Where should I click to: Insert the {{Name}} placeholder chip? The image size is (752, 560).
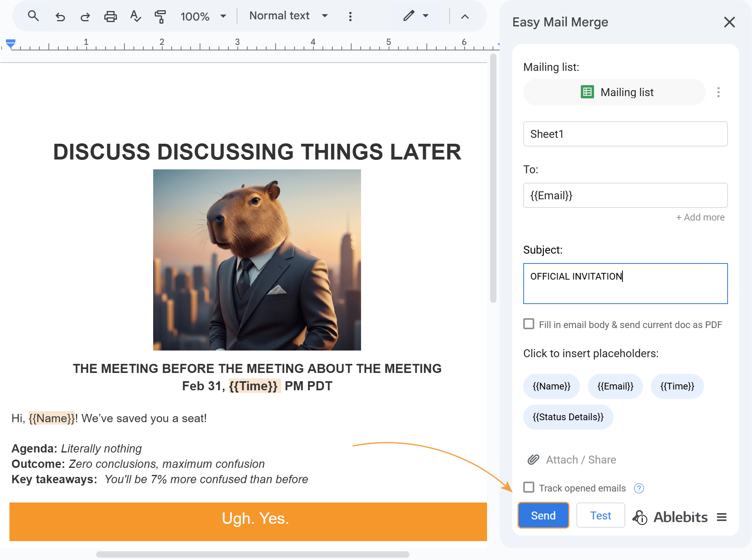click(551, 386)
